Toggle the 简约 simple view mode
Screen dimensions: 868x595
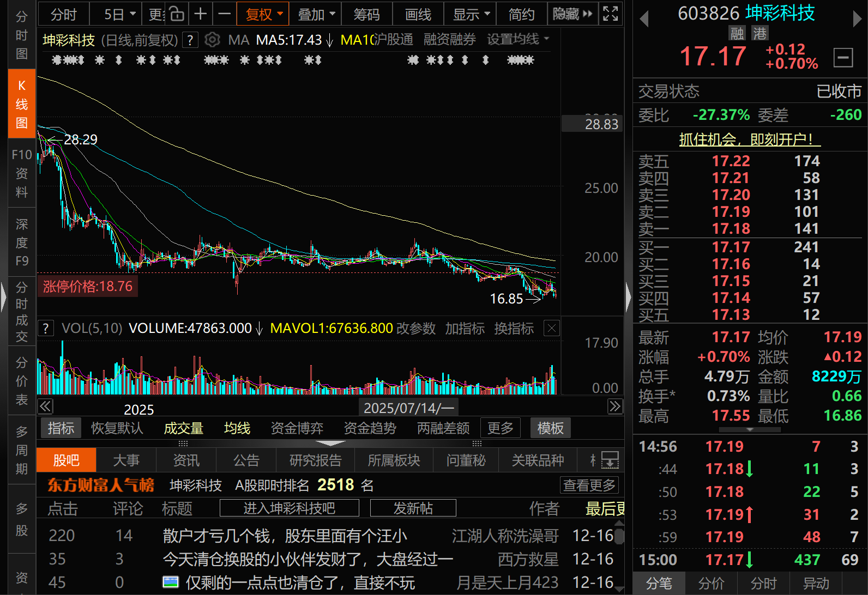[521, 14]
